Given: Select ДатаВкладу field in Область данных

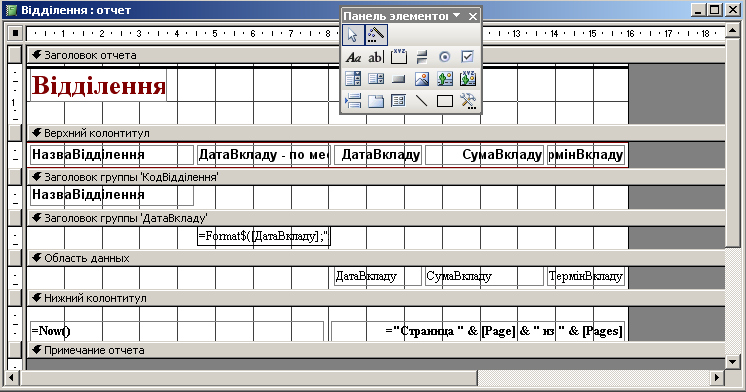Looking at the screenshot, I should point(378,276).
